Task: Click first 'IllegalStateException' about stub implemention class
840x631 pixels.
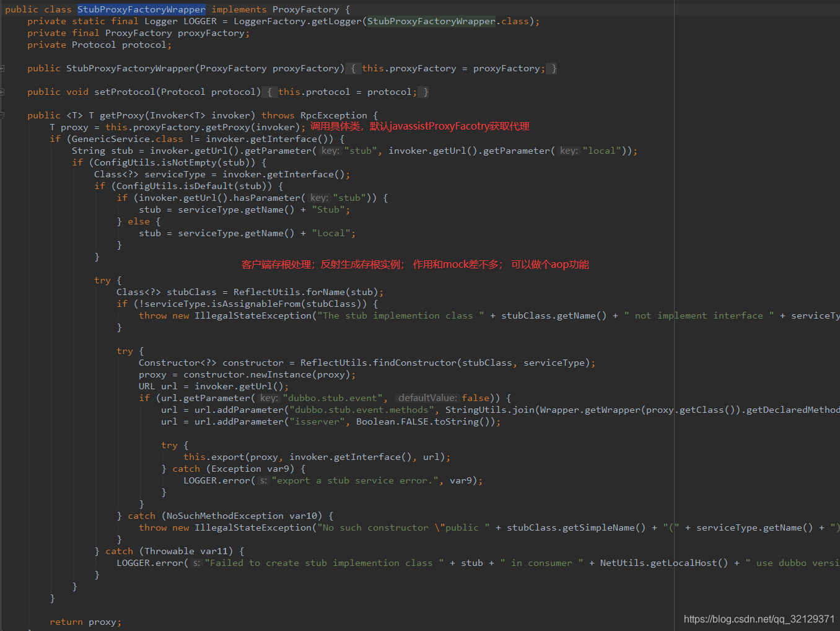Action: click(253, 315)
